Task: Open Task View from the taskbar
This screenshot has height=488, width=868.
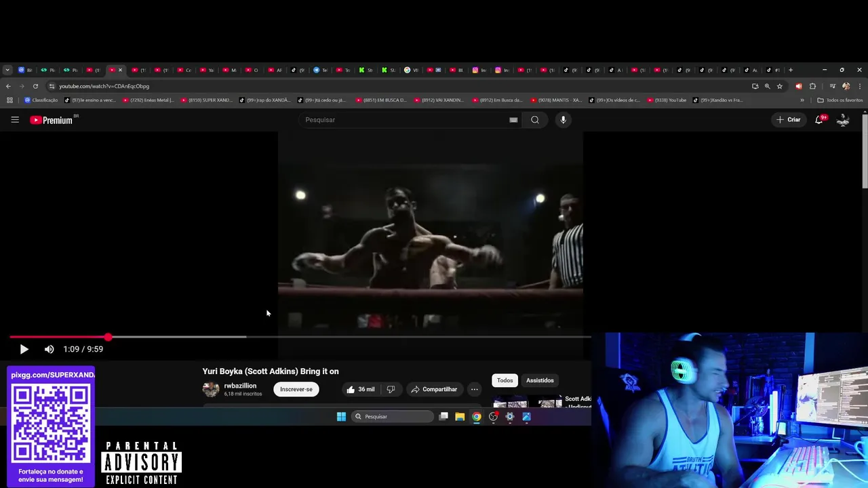Action: click(x=443, y=417)
